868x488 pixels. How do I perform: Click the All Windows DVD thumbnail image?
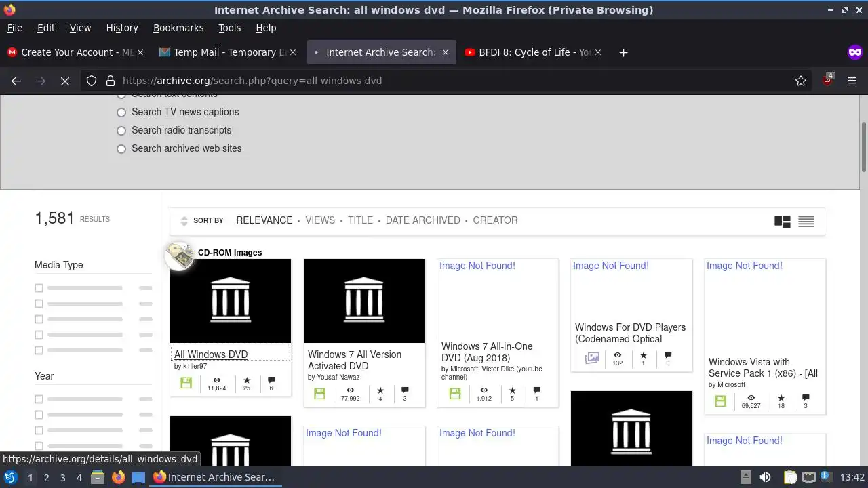coord(231,301)
